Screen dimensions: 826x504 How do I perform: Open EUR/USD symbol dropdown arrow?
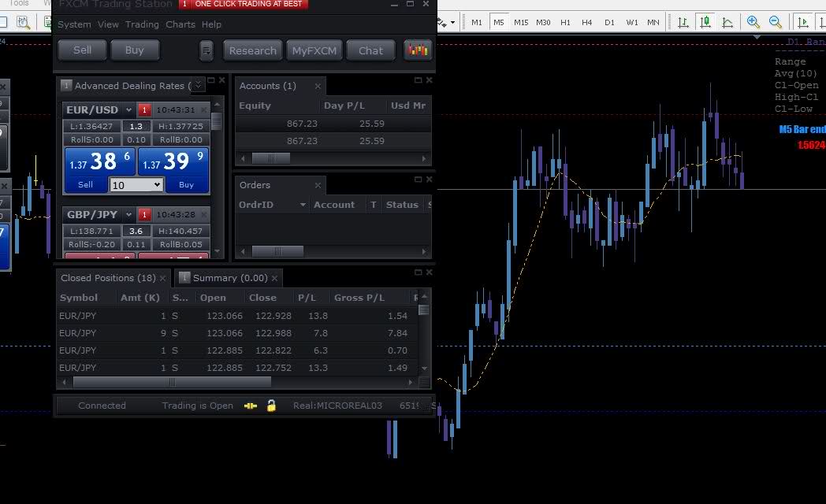[x=128, y=110]
